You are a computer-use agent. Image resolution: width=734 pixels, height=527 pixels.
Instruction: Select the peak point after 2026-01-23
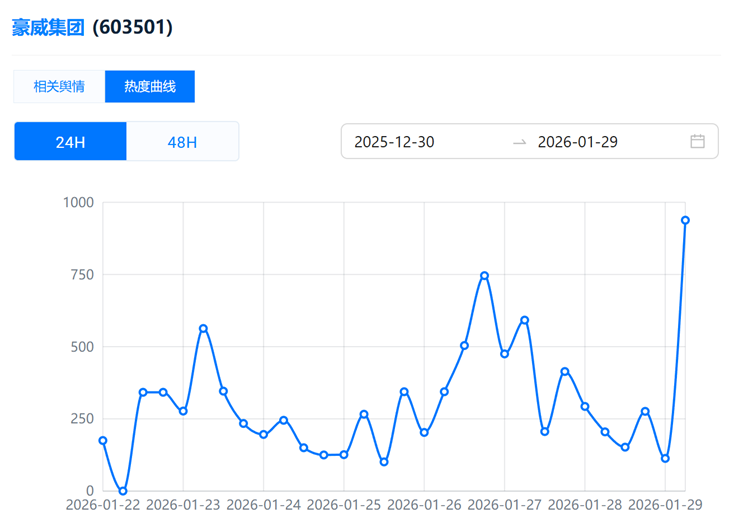(203, 328)
